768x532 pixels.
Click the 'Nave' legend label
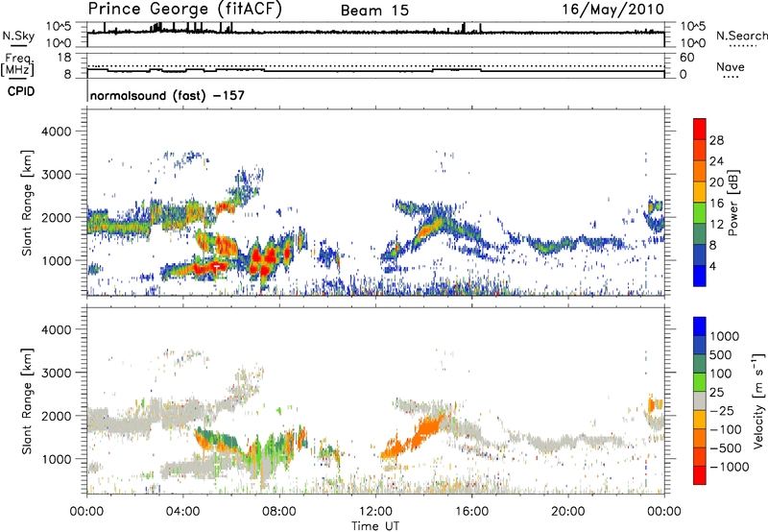731,66
